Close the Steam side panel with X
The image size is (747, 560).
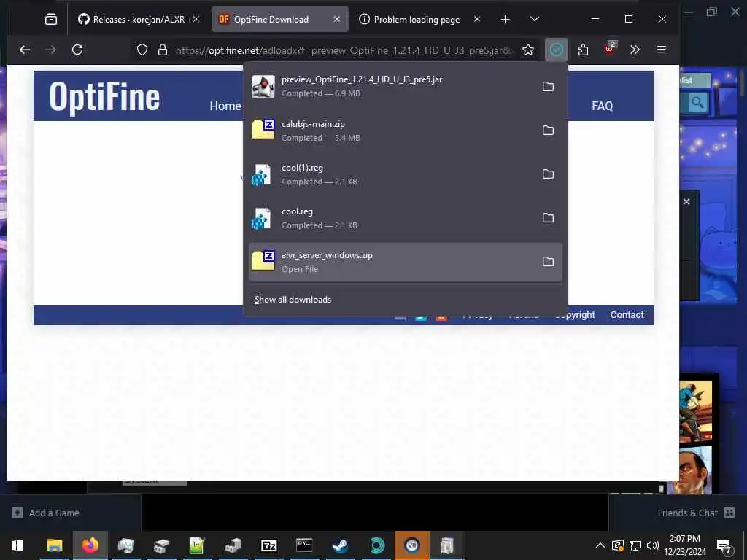tap(686, 202)
